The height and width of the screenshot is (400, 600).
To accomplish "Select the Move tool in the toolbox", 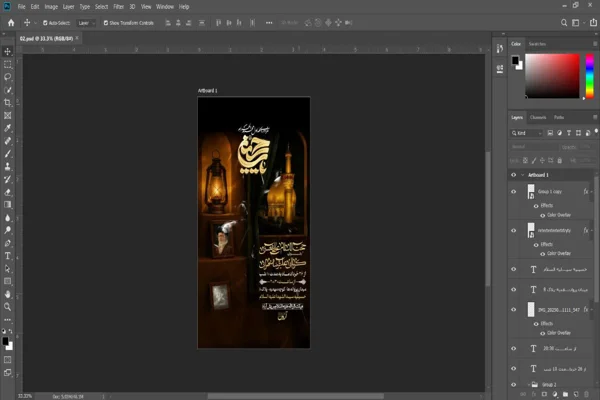I will (7, 51).
